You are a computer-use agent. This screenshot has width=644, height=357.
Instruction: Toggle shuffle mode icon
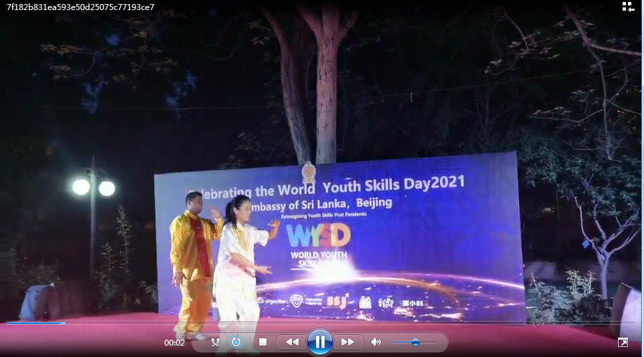click(215, 342)
